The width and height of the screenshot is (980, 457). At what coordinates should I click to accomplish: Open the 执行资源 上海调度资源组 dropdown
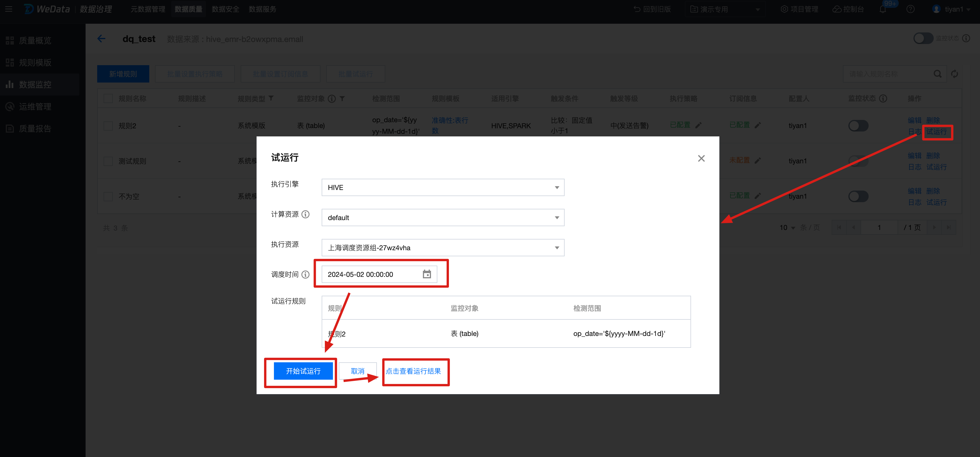point(443,248)
